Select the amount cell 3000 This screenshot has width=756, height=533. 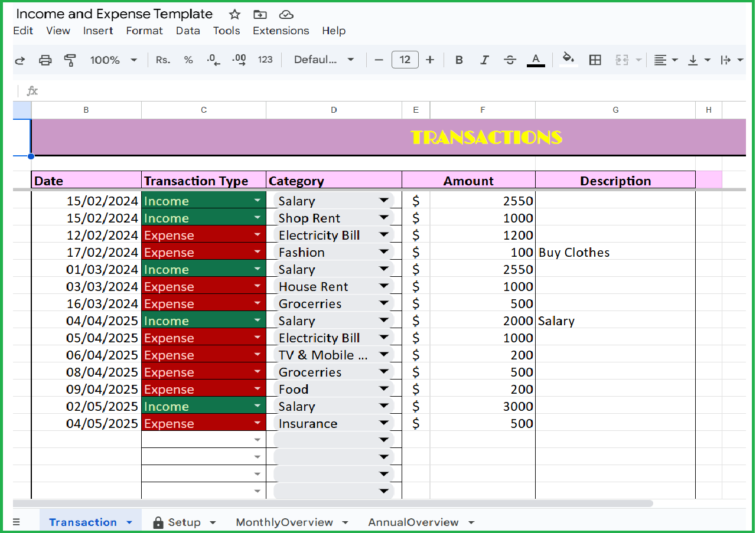pyautogui.click(x=483, y=406)
